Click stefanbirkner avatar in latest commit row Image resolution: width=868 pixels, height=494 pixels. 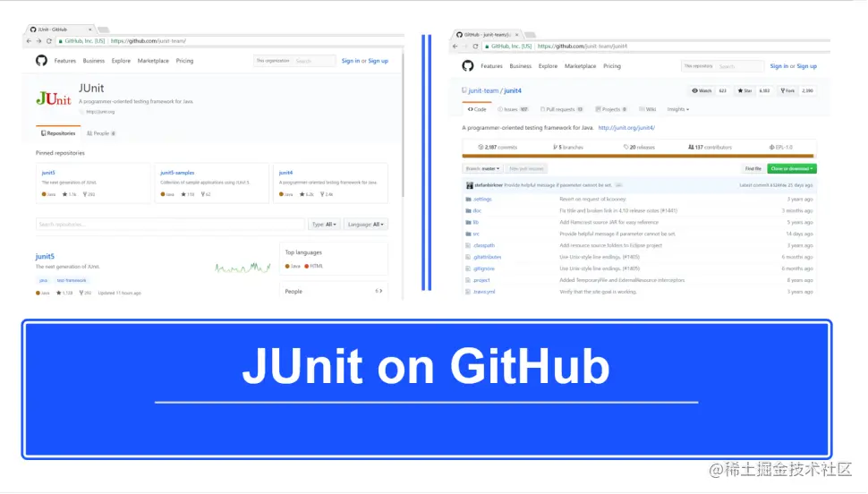[x=470, y=185]
